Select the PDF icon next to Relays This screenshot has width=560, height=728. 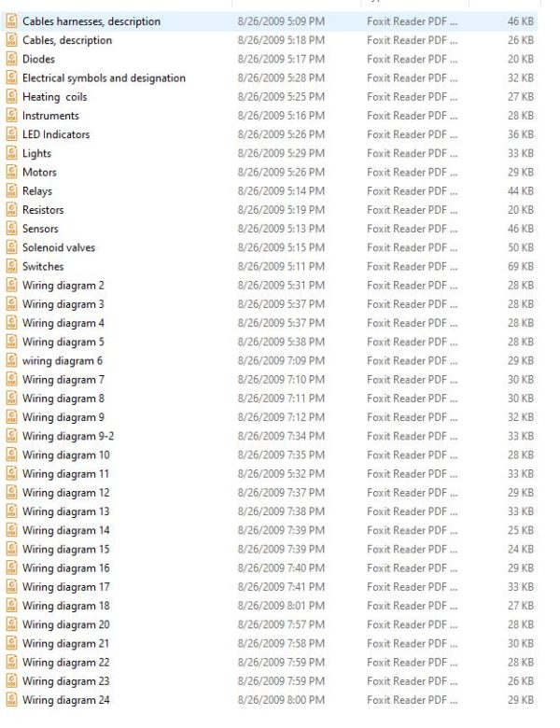click(x=11, y=190)
